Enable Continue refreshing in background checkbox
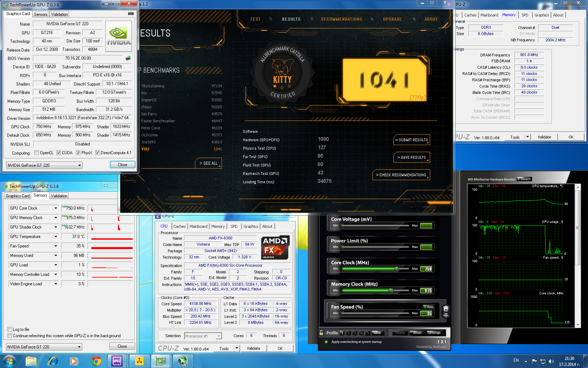The height and width of the screenshot is (368, 588). pyautogui.click(x=9, y=336)
